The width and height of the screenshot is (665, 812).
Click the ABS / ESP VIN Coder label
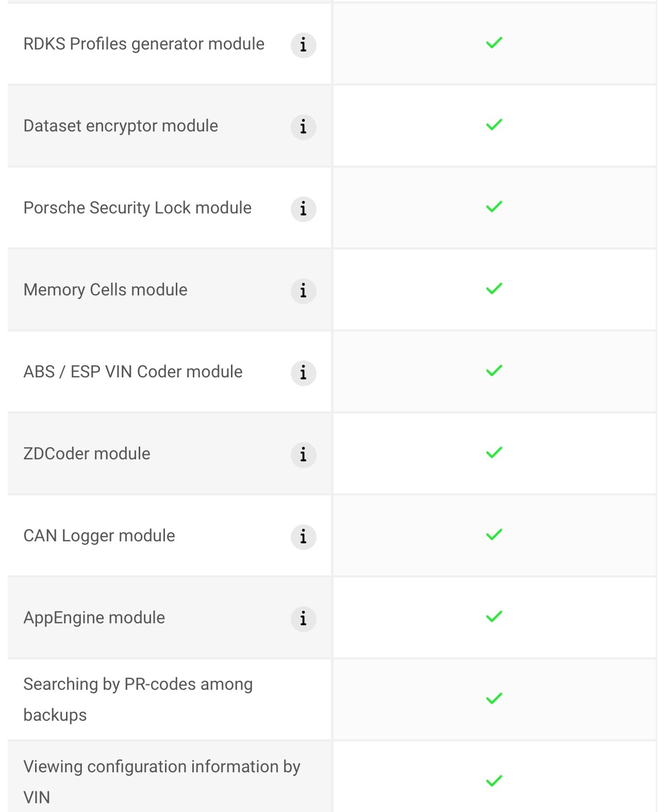click(133, 372)
